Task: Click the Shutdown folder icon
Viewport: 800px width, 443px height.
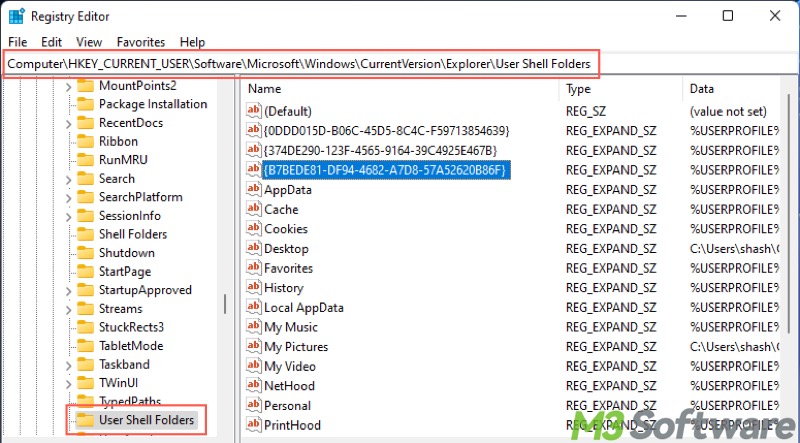Action: [85, 253]
